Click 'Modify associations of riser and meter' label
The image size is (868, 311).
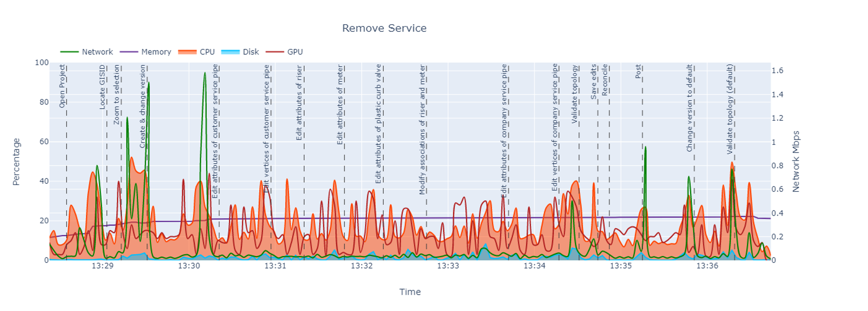[422, 129]
